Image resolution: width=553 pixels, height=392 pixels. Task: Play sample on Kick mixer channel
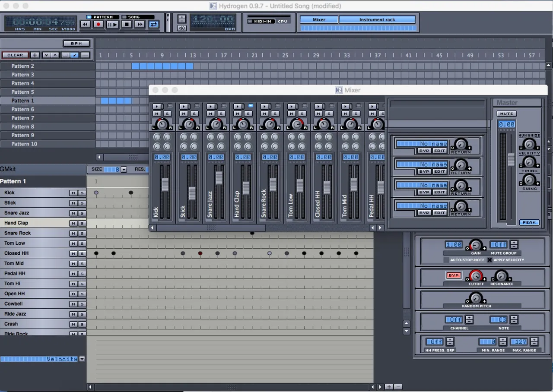(157, 106)
